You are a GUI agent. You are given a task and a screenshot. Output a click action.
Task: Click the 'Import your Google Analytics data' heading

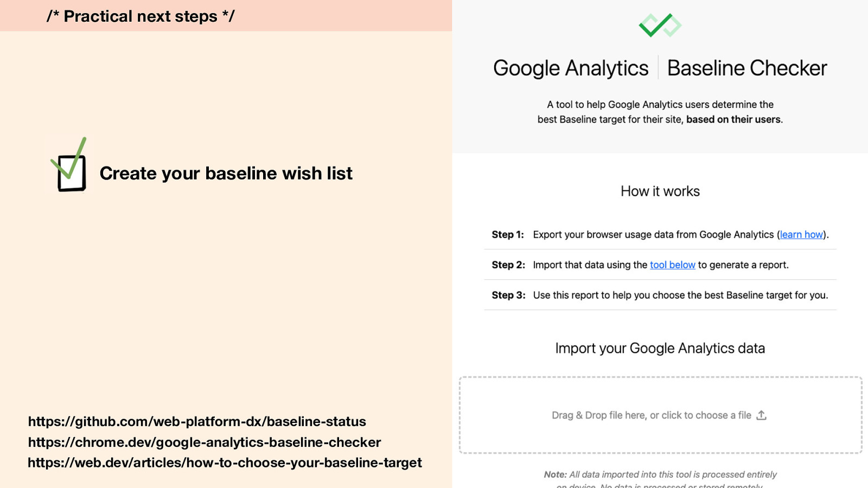660,348
